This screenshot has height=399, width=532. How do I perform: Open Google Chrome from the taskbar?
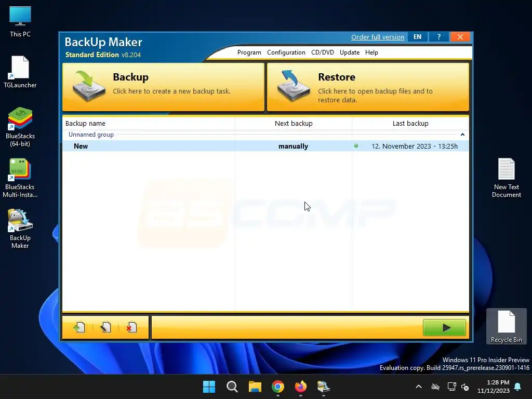278,387
